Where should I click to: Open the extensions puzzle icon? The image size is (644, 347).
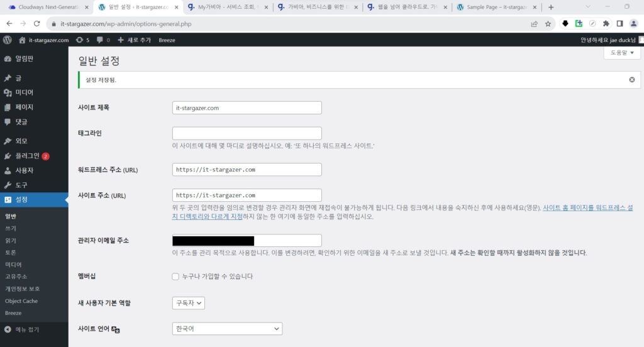point(606,24)
